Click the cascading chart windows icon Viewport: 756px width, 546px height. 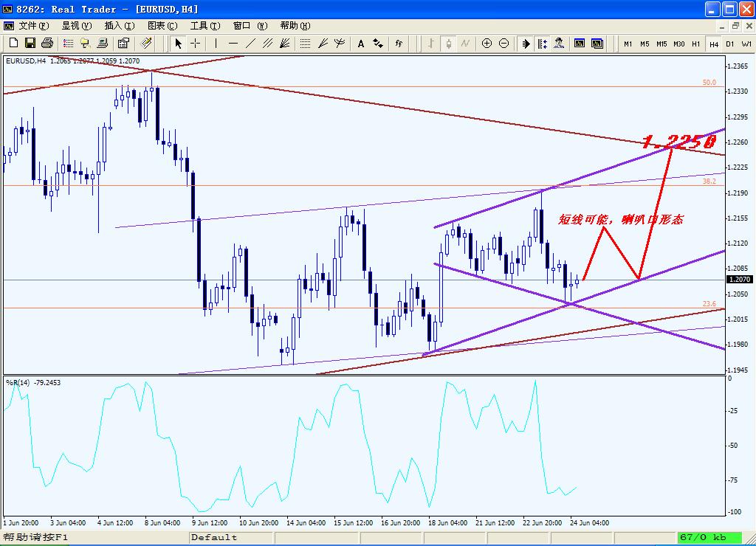click(597, 44)
